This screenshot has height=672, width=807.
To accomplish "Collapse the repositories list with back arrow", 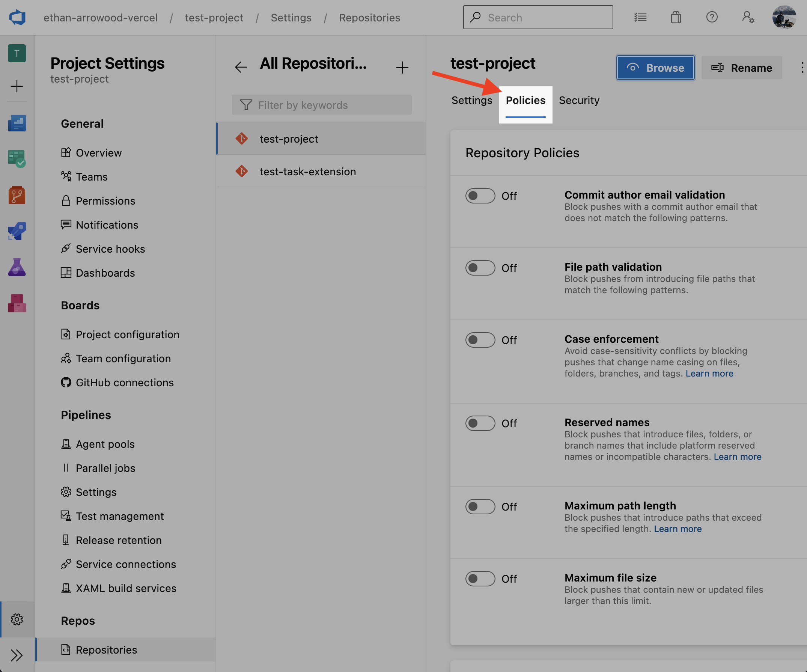I will pos(241,67).
